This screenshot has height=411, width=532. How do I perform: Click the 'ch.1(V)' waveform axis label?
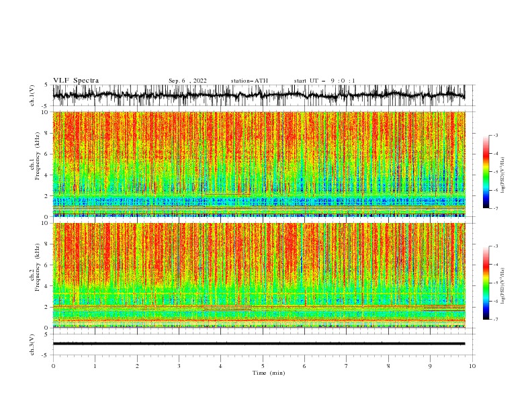(x=32, y=95)
